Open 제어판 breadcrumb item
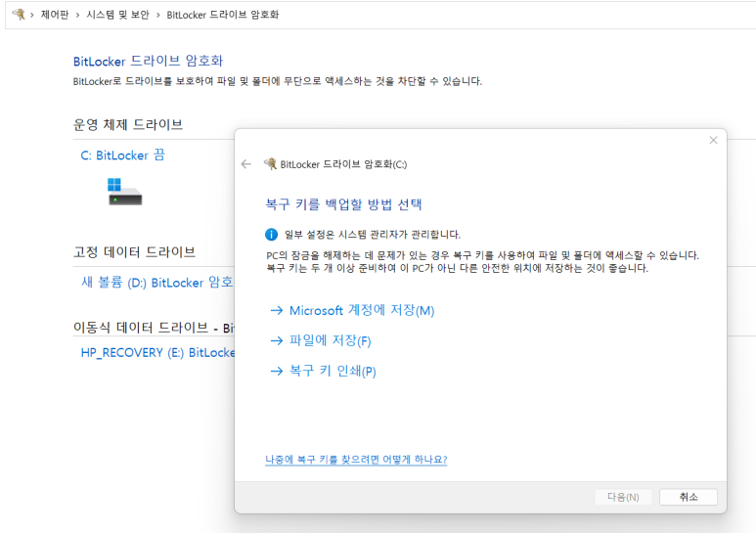756x533 pixels. click(x=55, y=15)
